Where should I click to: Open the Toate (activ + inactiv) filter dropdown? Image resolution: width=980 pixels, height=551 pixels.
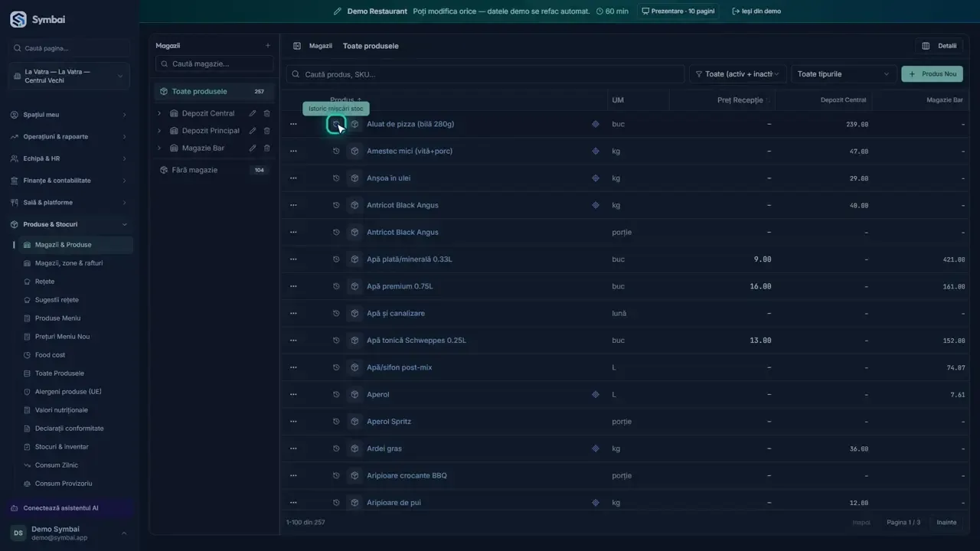[x=738, y=74]
